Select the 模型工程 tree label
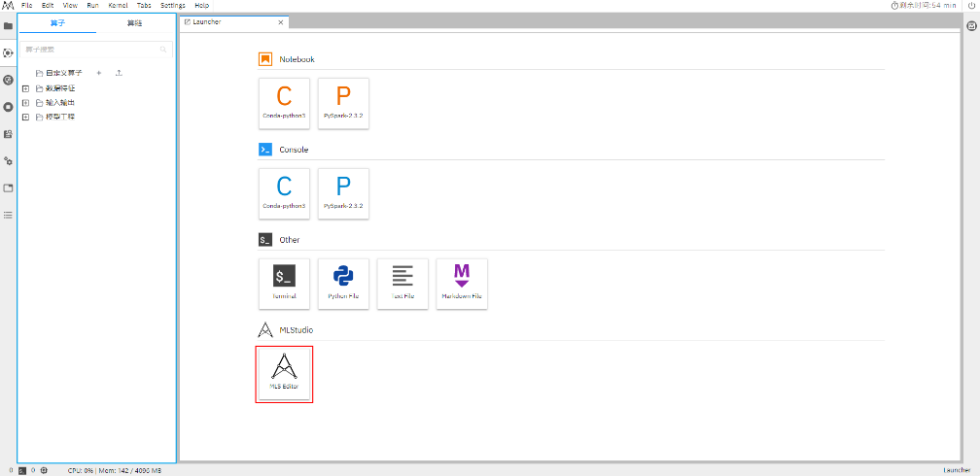 tap(60, 117)
